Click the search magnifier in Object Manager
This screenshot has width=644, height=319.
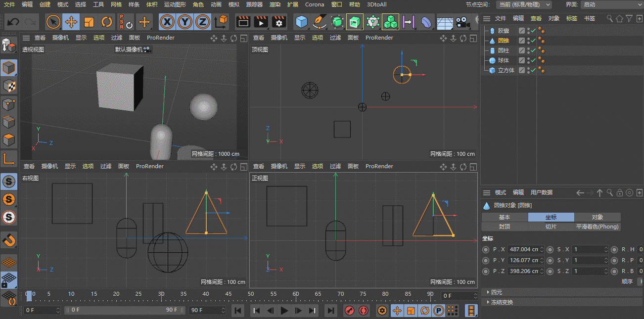coord(610,18)
